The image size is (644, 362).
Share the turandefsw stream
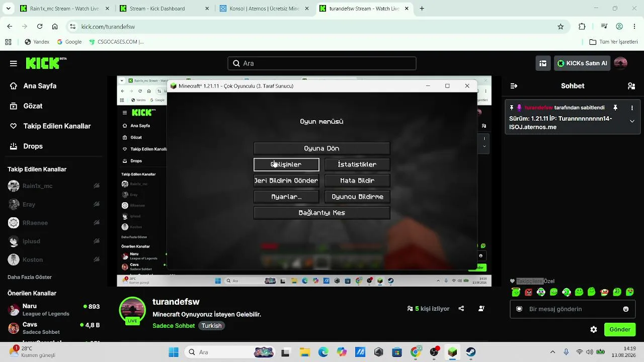click(x=461, y=309)
